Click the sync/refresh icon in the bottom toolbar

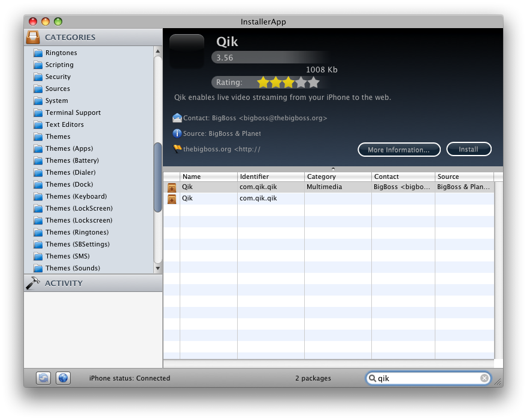coord(43,378)
